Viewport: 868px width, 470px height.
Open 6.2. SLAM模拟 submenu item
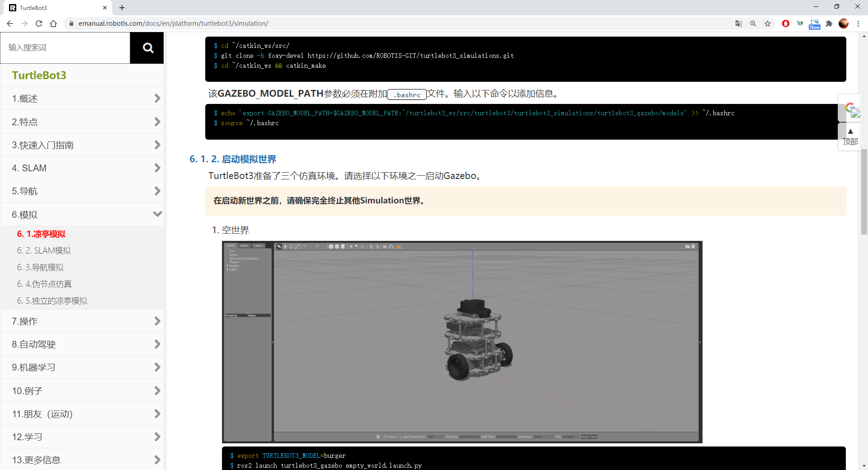coord(44,250)
